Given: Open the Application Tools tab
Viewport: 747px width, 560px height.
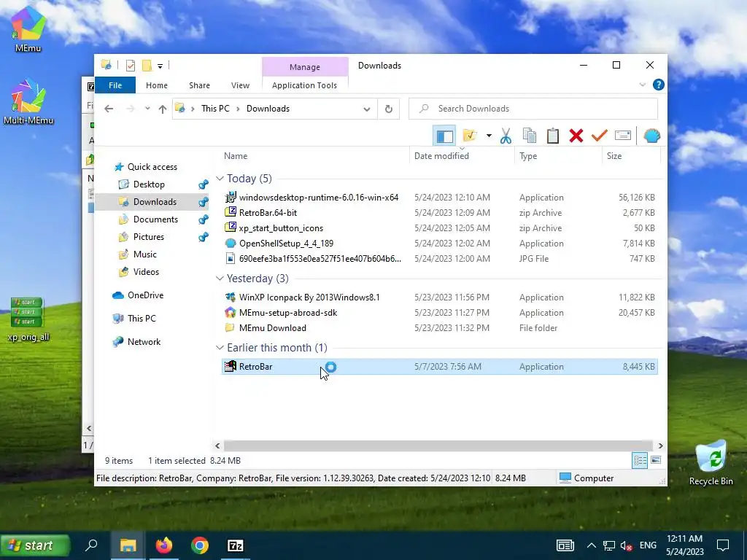Looking at the screenshot, I should pos(304,85).
